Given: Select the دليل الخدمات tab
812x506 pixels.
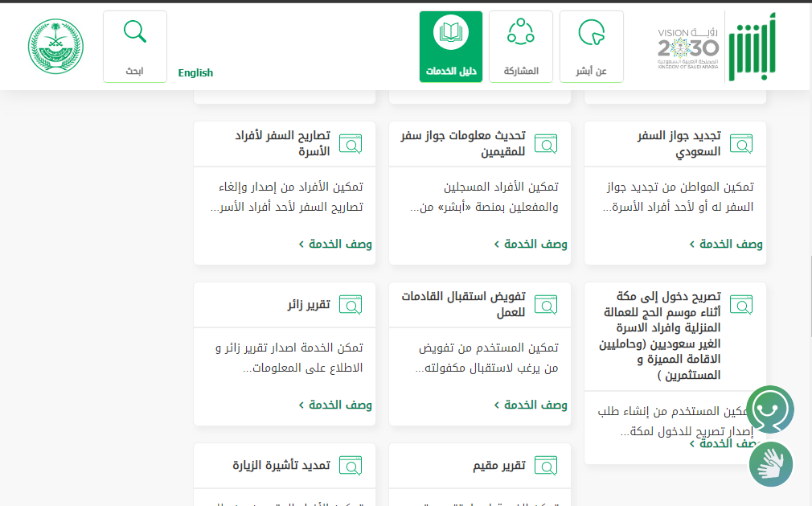Looking at the screenshot, I should 451,47.
